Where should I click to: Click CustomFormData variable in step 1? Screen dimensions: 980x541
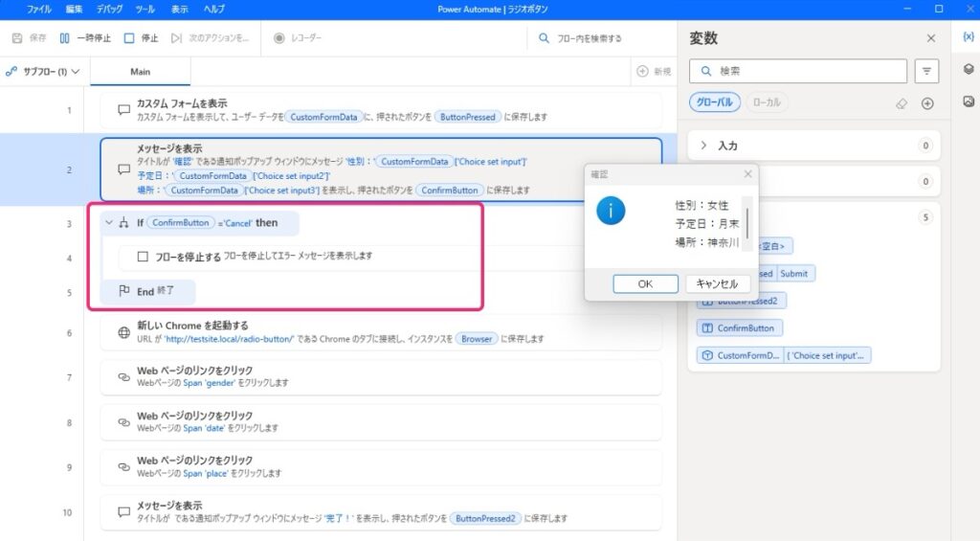(323, 117)
